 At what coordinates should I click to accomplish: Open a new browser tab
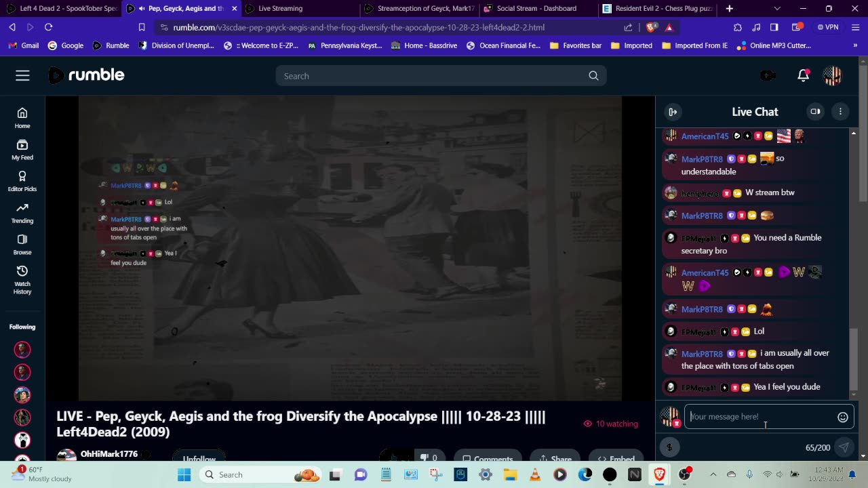(730, 9)
